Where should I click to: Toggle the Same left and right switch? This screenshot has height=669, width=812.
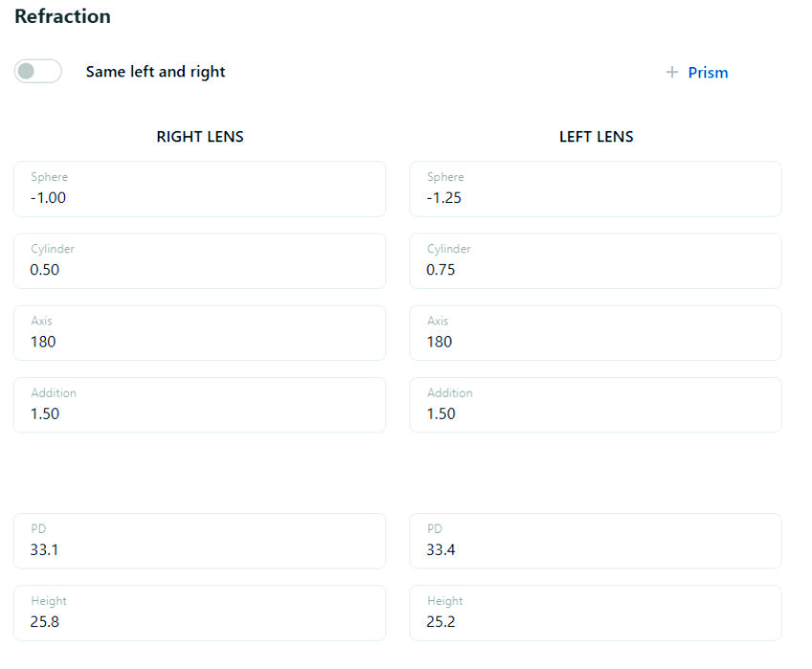pyautogui.click(x=38, y=72)
